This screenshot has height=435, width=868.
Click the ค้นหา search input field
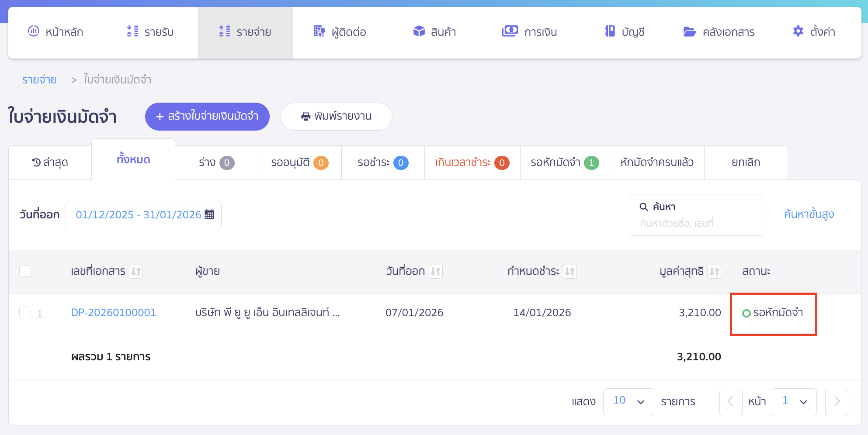tap(696, 223)
